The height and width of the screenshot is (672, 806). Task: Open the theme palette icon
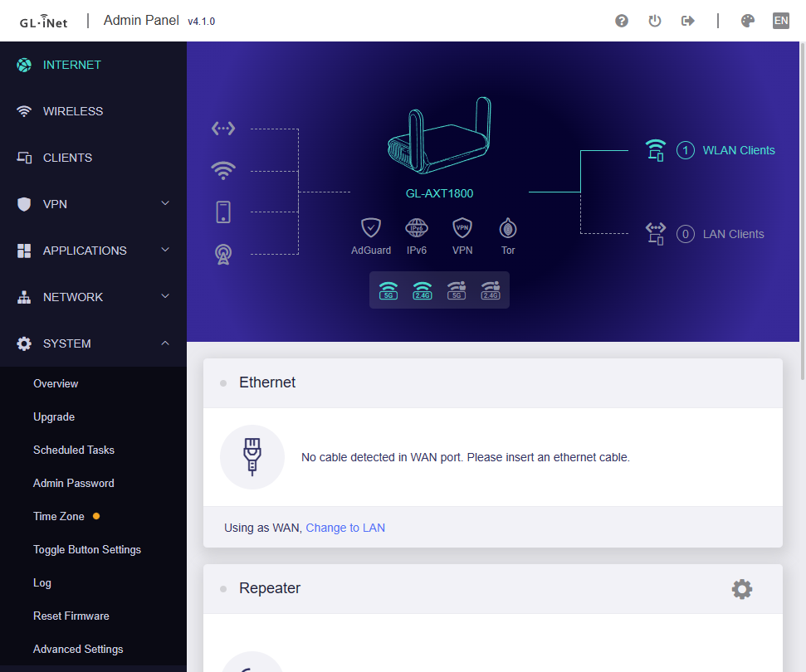pos(747,21)
